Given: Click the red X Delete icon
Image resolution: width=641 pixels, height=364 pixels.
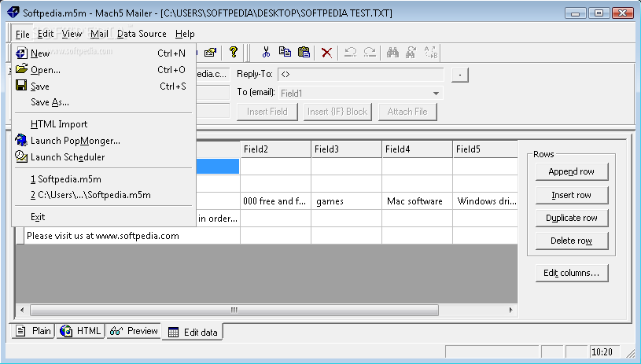Looking at the screenshot, I should (326, 53).
